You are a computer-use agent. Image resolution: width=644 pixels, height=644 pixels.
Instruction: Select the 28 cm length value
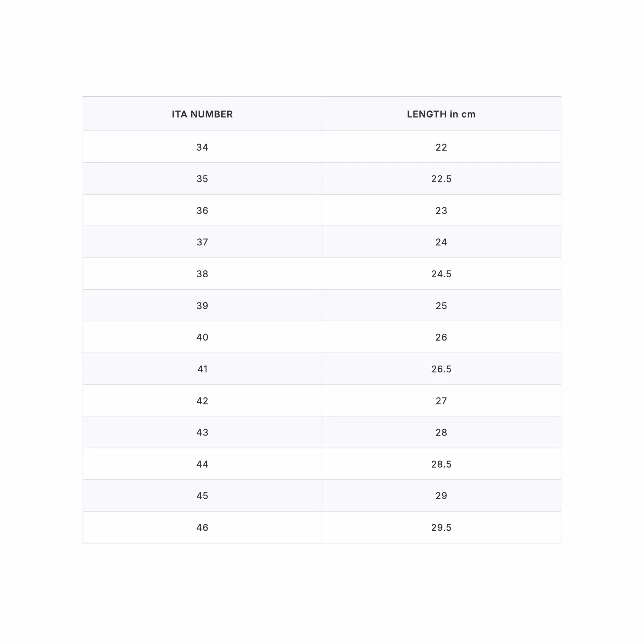(441, 432)
